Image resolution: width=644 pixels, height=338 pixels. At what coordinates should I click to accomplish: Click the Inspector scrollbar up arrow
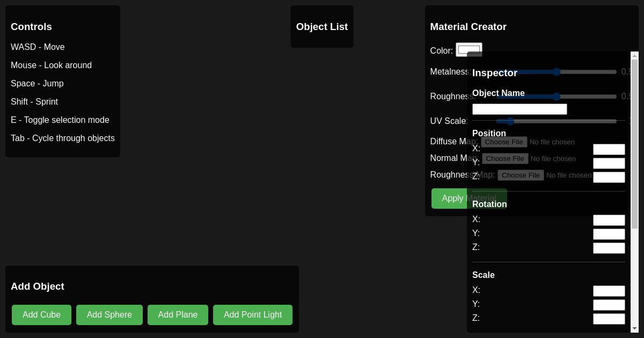coord(634,55)
